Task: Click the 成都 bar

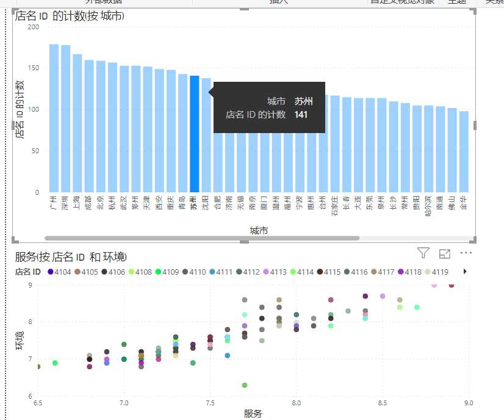Action: (89, 126)
